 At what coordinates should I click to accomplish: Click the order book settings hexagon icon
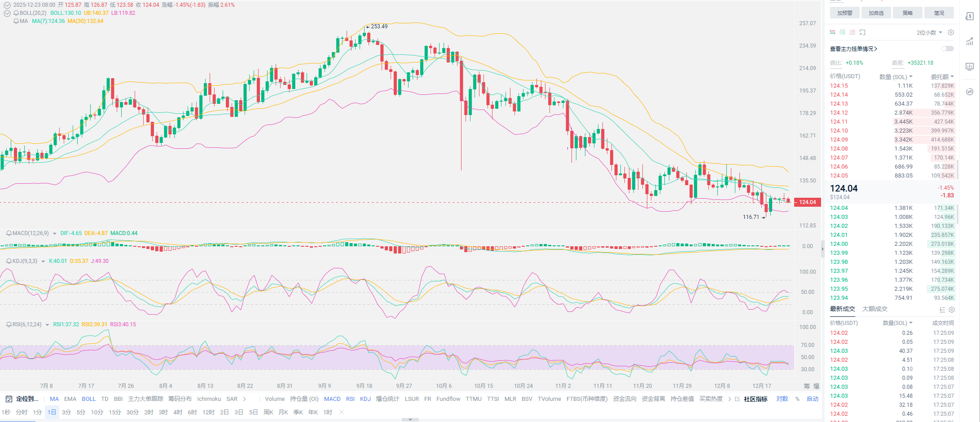coord(951,32)
